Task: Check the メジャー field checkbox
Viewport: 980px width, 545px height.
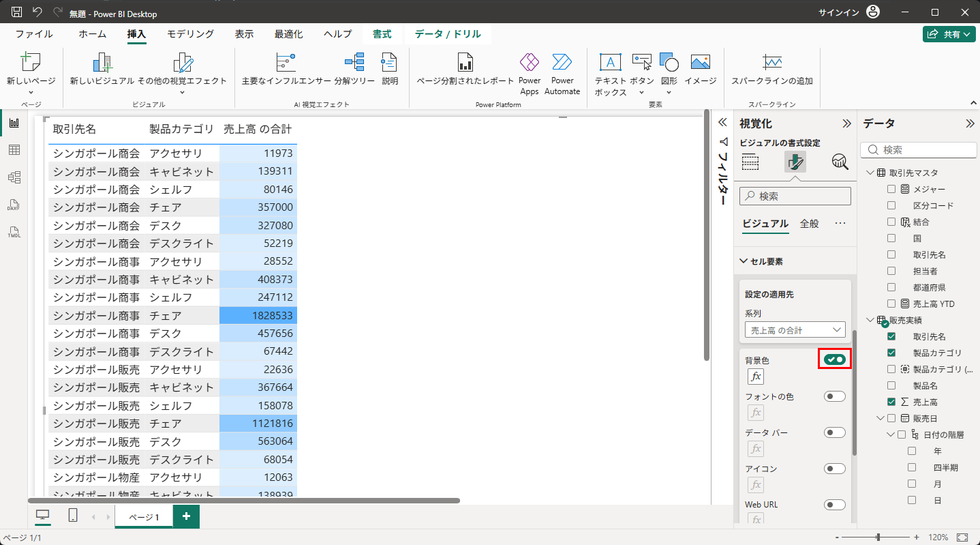Action: pyautogui.click(x=891, y=189)
